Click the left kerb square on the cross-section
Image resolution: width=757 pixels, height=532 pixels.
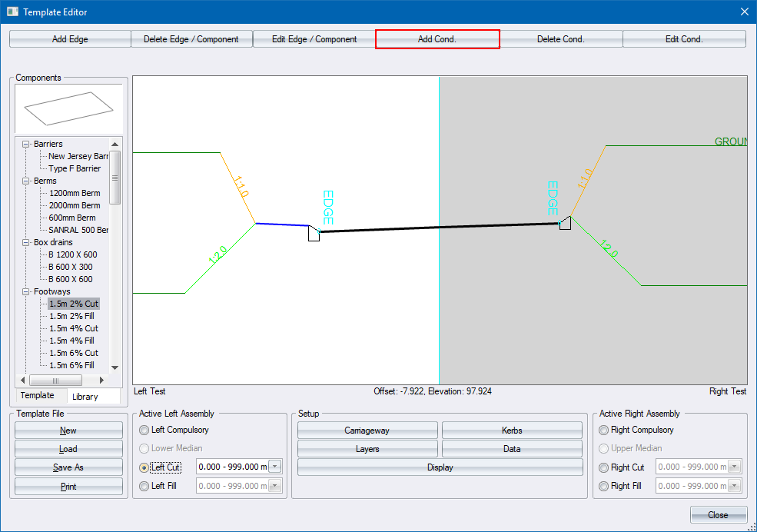coord(314,234)
